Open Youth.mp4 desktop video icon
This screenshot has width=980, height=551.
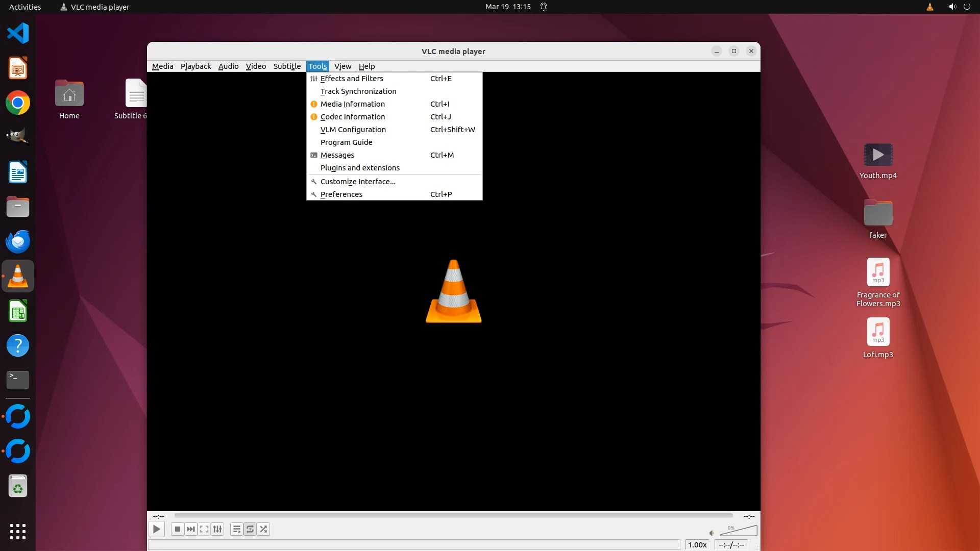(878, 155)
